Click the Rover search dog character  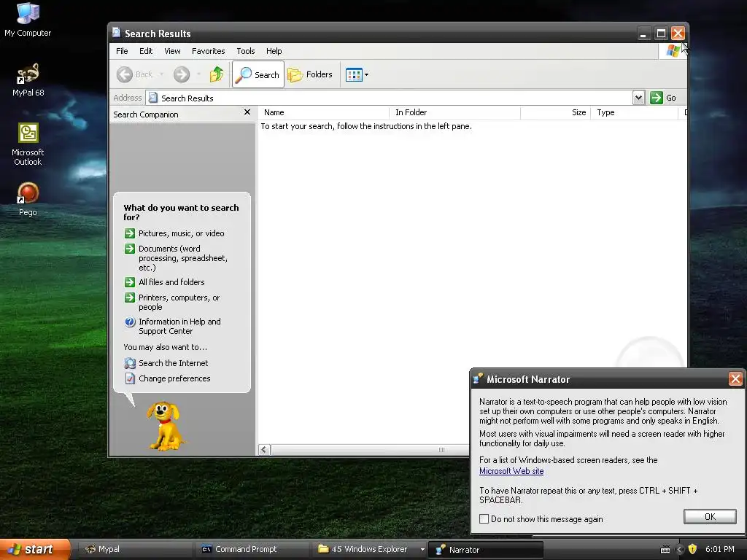[x=165, y=426]
